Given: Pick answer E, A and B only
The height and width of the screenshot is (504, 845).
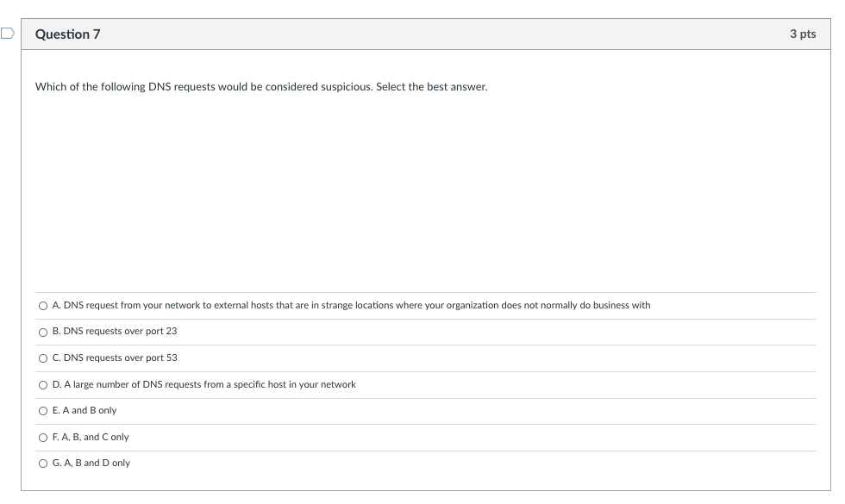Looking at the screenshot, I should click(x=43, y=411).
